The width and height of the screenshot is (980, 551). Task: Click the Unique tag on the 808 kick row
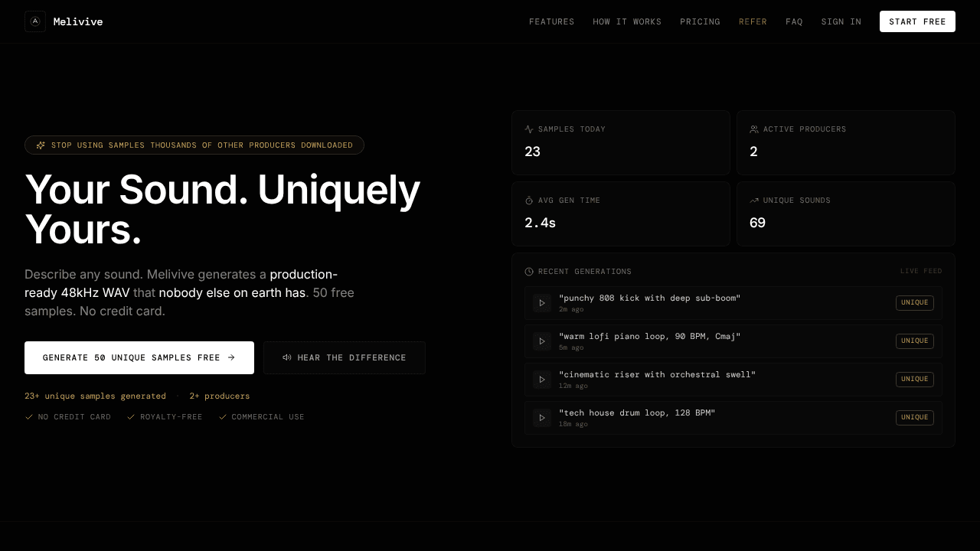pos(915,303)
